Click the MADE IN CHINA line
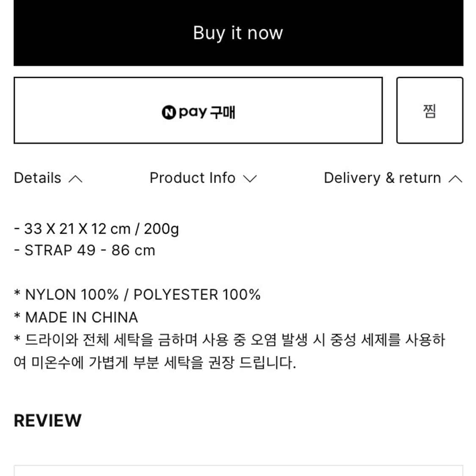Screen dimensions: 476x476 [x=81, y=317]
